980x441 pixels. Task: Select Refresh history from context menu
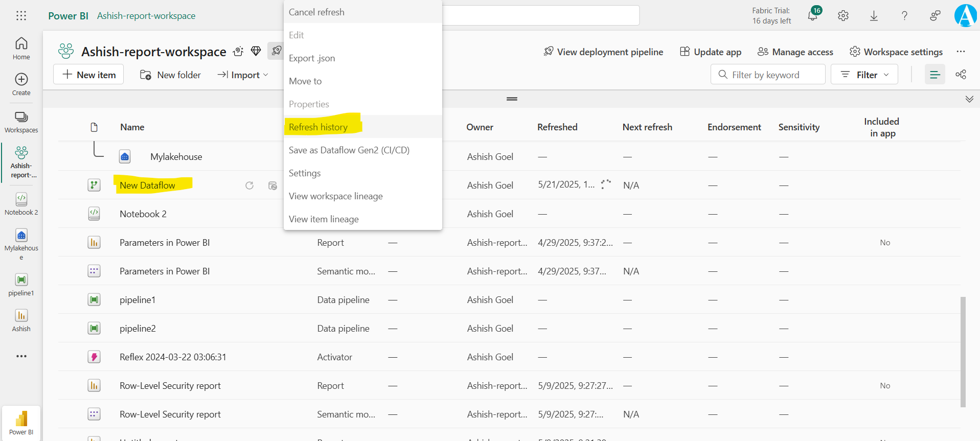pyautogui.click(x=318, y=127)
